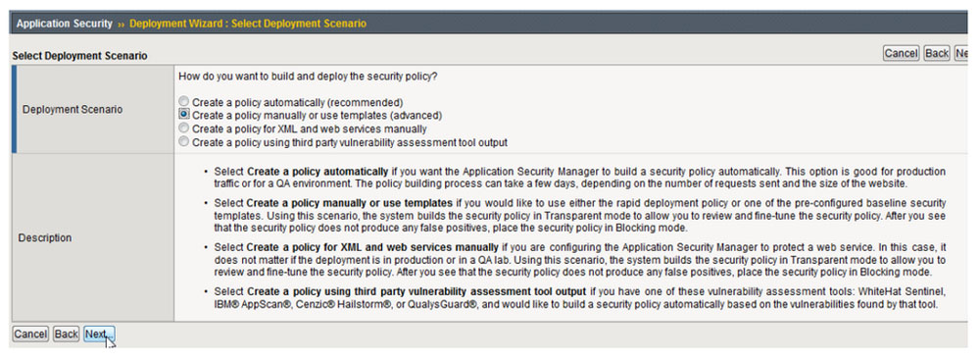Image resolution: width=980 pixels, height=360 pixels.
Task: Click the bottom Back button
Action: click(x=67, y=334)
